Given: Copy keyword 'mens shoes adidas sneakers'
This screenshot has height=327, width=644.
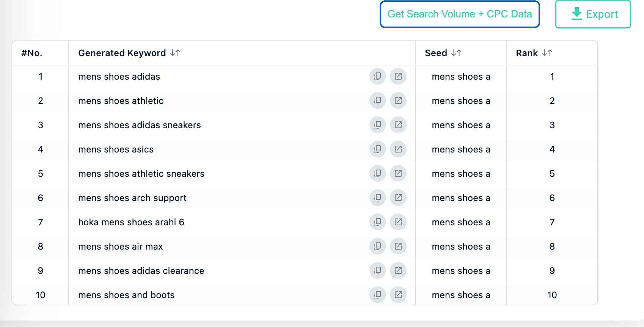Looking at the screenshot, I should click(377, 125).
